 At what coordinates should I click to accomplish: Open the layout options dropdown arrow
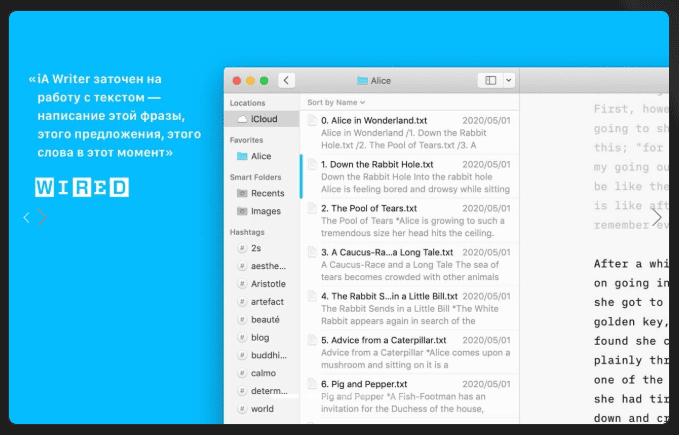[x=509, y=81]
